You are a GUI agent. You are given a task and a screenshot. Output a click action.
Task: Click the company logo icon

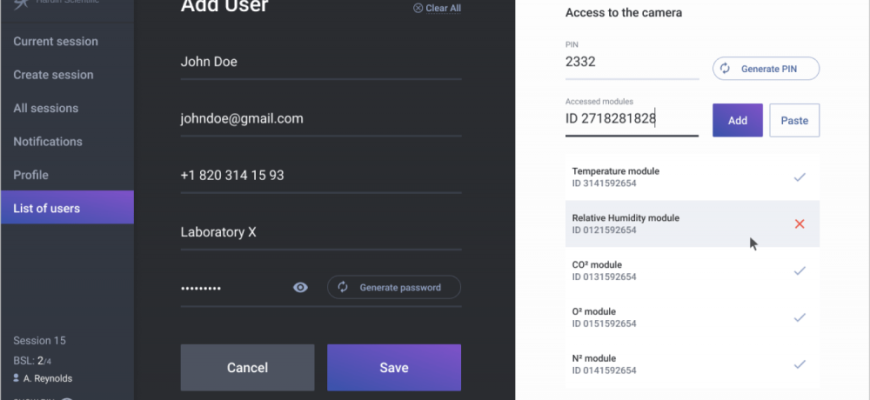click(18, 5)
